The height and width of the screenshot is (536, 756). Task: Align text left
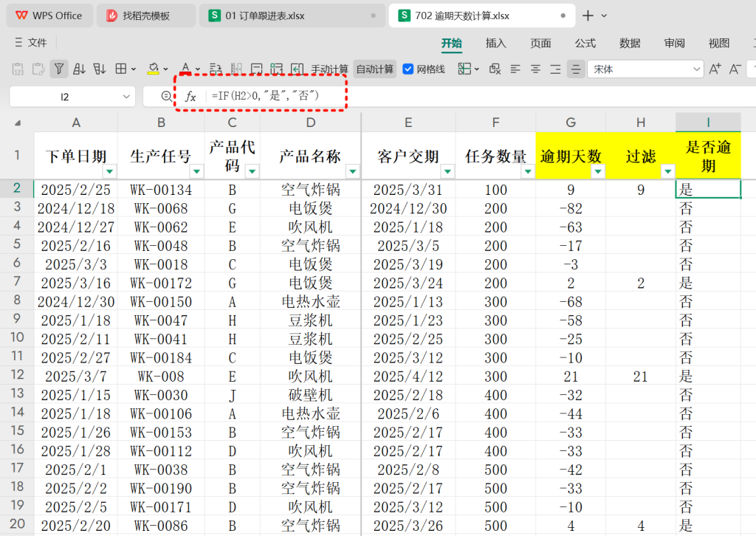tap(515, 69)
